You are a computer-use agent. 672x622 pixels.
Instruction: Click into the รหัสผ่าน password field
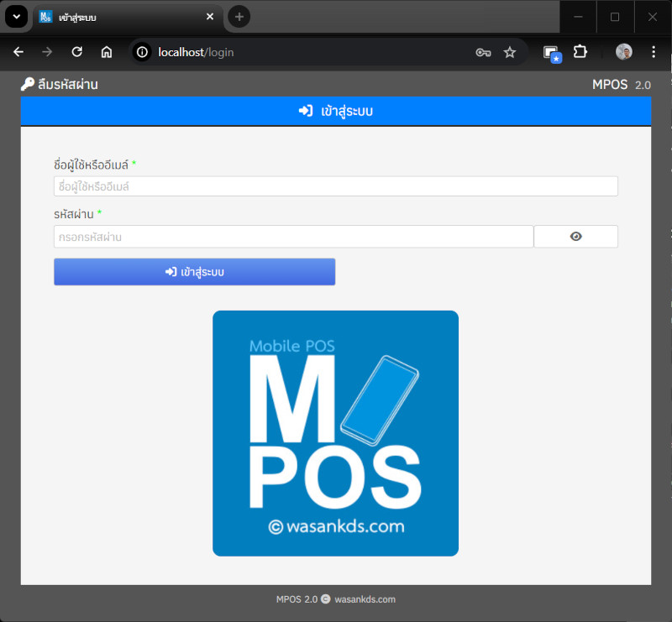pos(293,237)
